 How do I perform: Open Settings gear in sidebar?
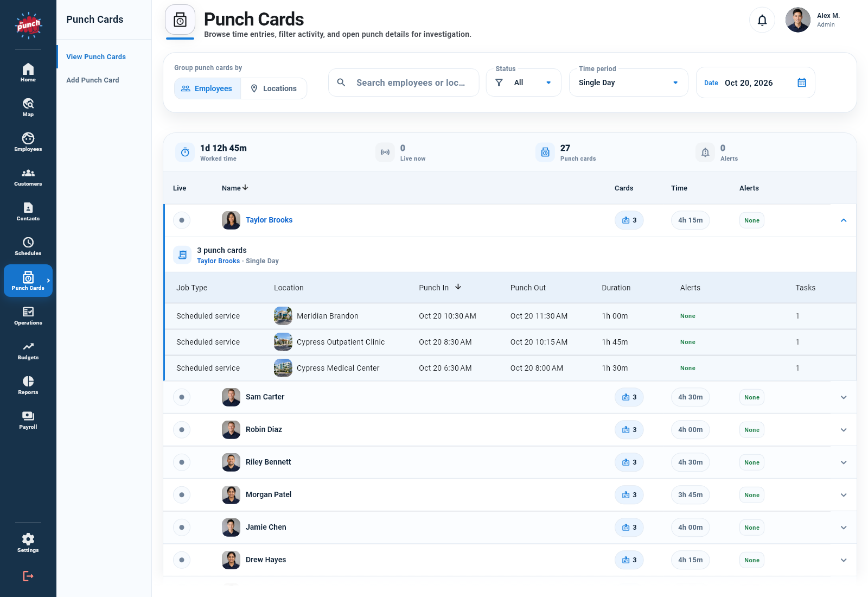(28, 543)
